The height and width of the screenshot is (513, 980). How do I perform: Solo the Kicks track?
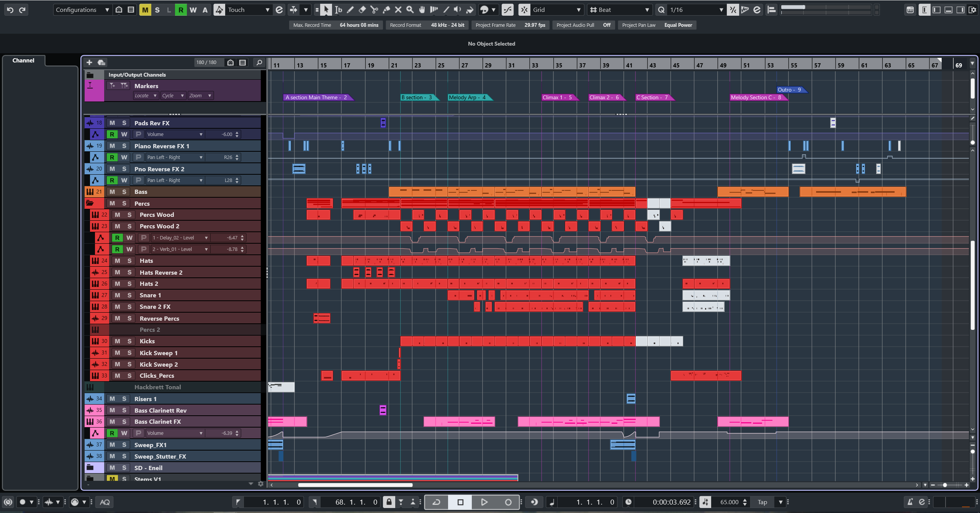(129, 341)
